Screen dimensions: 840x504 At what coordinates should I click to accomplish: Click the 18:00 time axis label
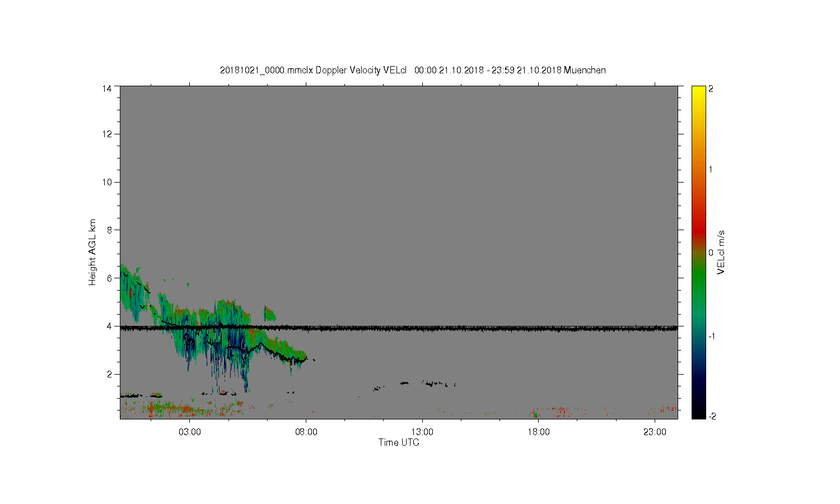538,432
